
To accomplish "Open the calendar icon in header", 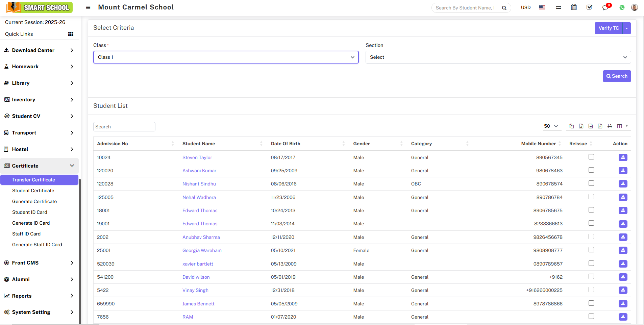I will point(574,7).
